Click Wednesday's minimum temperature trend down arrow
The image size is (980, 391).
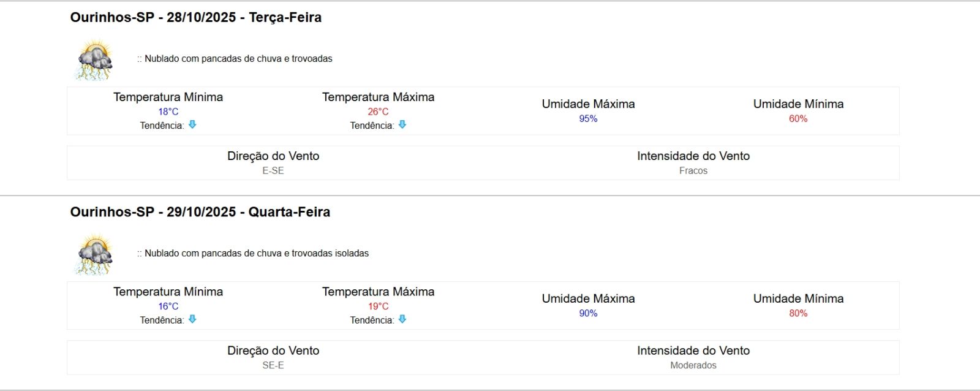(x=192, y=319)
